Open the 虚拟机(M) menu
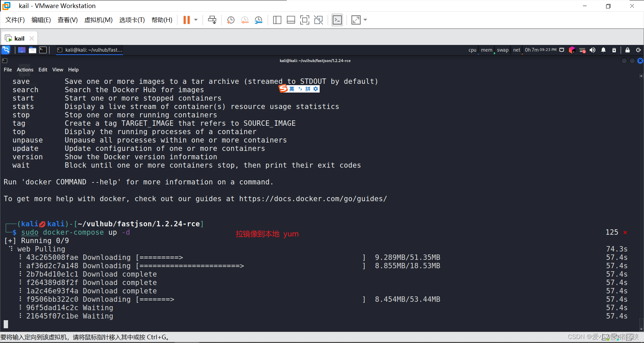 [x=98, y=20]
